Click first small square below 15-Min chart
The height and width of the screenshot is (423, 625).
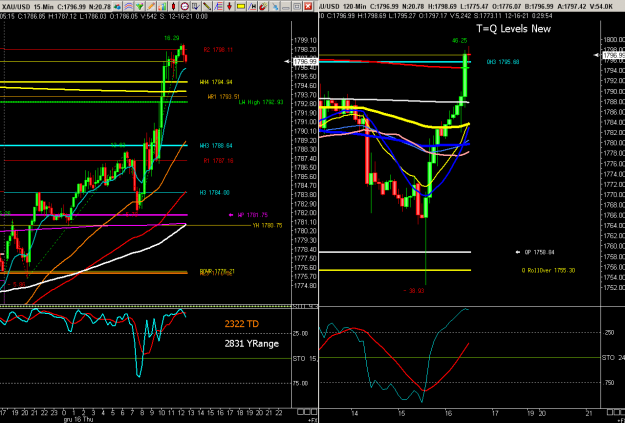pos(300,412)
